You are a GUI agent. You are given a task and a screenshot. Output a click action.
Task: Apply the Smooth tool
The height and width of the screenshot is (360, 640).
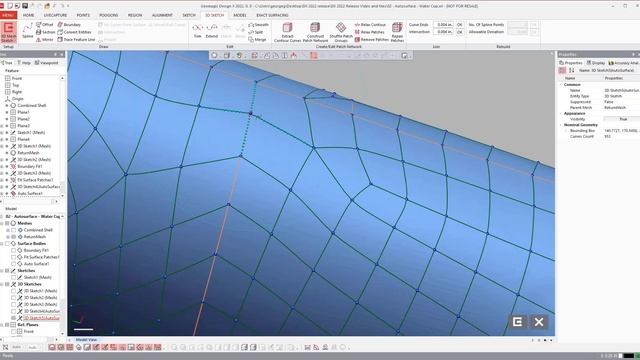pos(258,24)
